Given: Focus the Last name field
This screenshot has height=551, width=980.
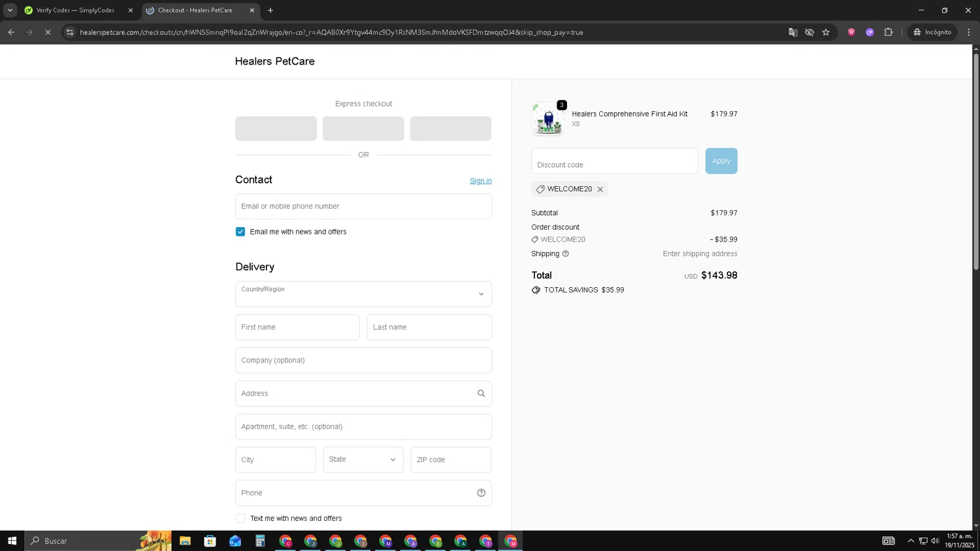Looking at the screenshot, I should [429, 327].
